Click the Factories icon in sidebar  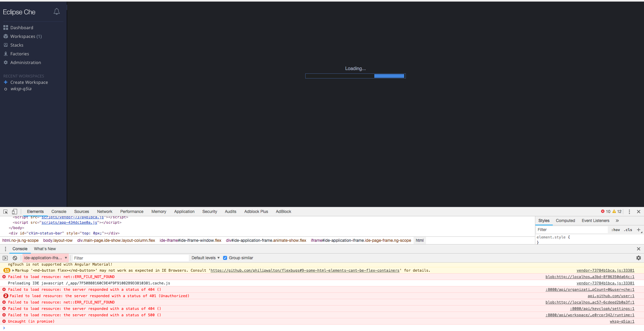(x=6, y=54)
